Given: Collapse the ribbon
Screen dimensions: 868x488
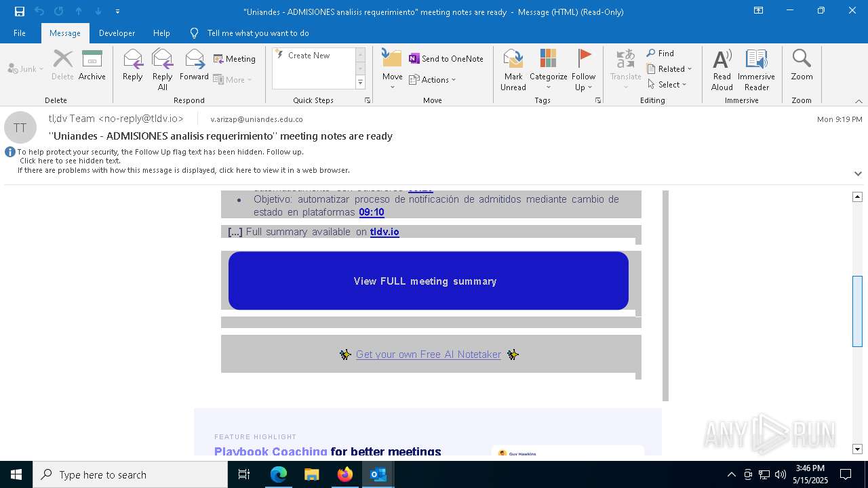Looking at the screenshot, I should tap(859, 101).
